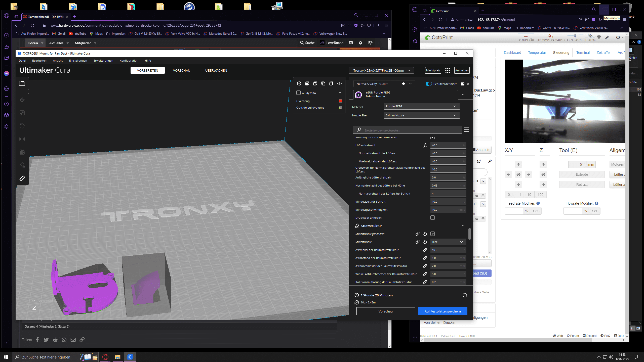Click the Einstellungen durchsuchen search field
The width and height of the screenshot is (644, 362).
tap(408, 130)
